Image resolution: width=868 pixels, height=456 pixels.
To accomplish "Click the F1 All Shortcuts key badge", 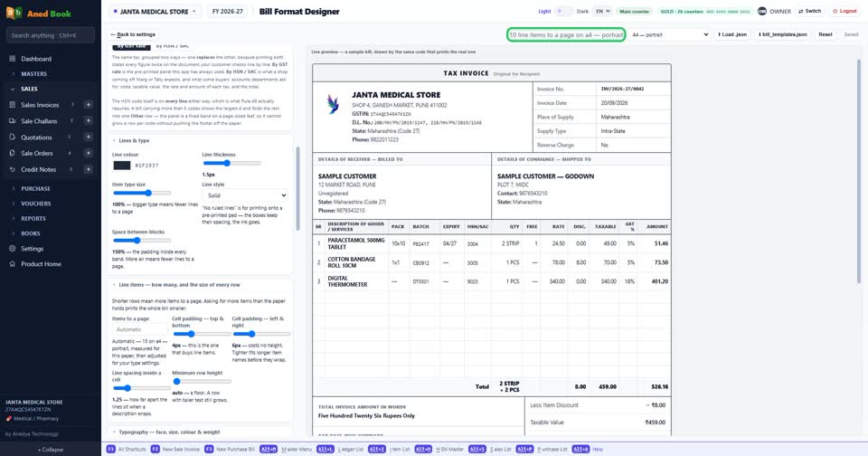I will (111, 450).
